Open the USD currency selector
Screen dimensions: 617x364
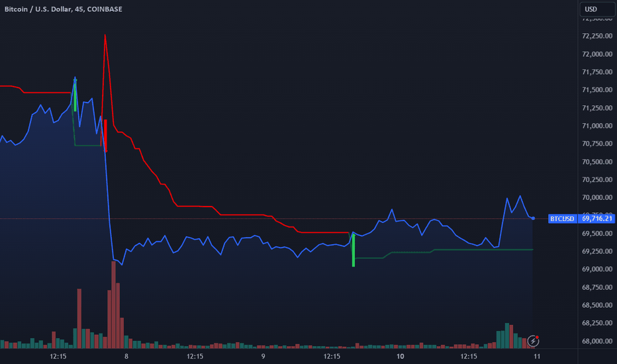[x=597, y=9]
